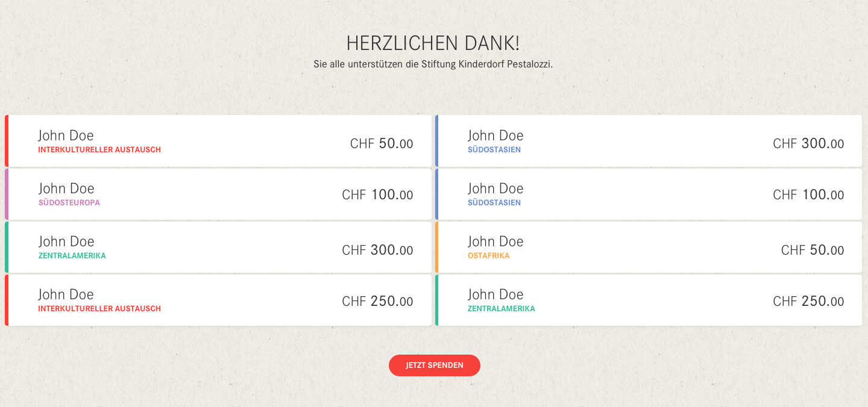Open the Südostasien CHF 100.00 donor card
The height and width of the screenshot is (407, 868).
[649, 194]
